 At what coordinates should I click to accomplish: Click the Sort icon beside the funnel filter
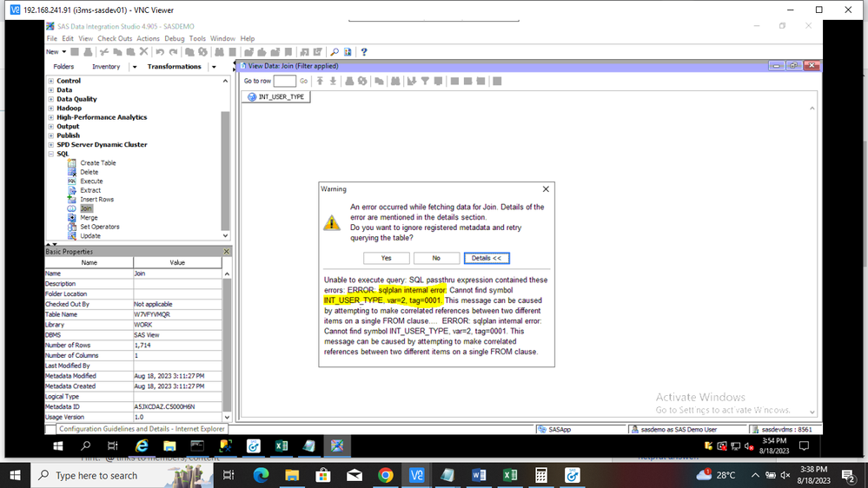pos(412,82)
